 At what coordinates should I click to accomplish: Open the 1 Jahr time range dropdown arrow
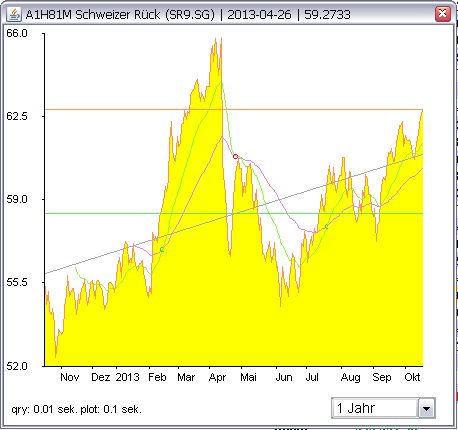pyautogui.click(x=426, y=408)
